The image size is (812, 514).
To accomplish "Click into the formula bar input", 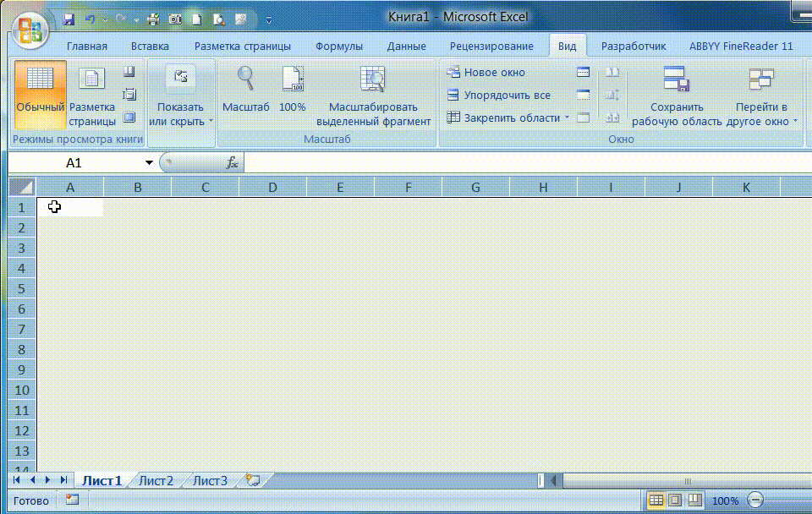I will tap(528, 163).
